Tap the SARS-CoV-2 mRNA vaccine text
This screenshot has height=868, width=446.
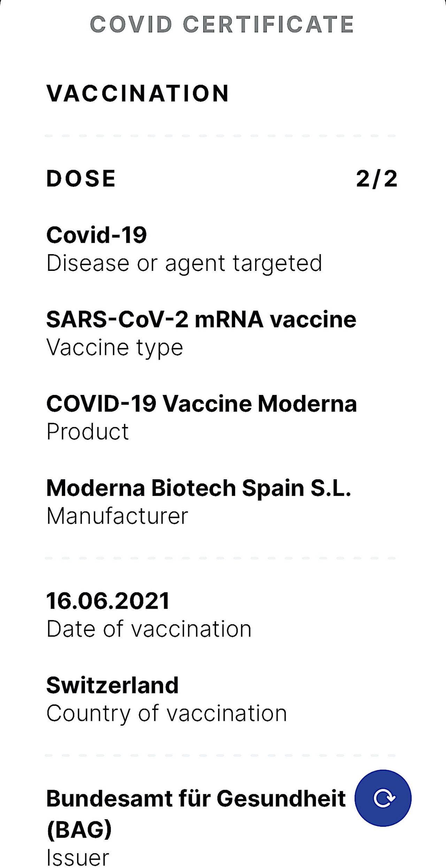pos(201,319)
